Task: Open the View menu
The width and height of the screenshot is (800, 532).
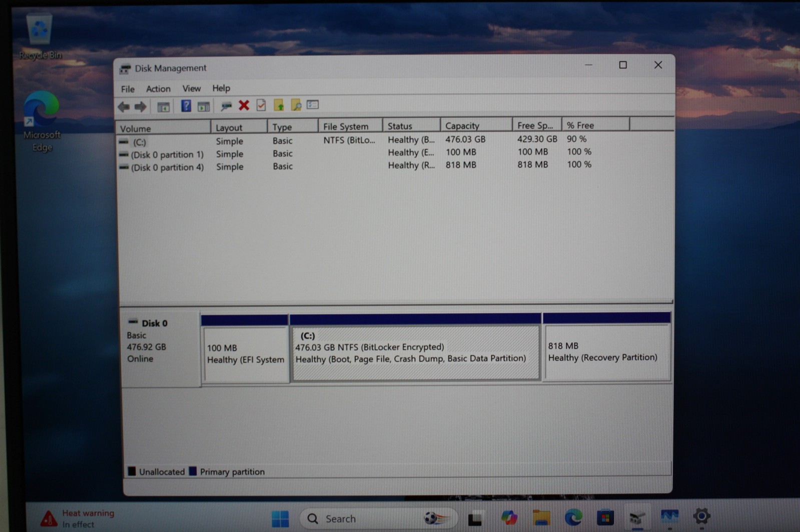Action: coord(191,88)
